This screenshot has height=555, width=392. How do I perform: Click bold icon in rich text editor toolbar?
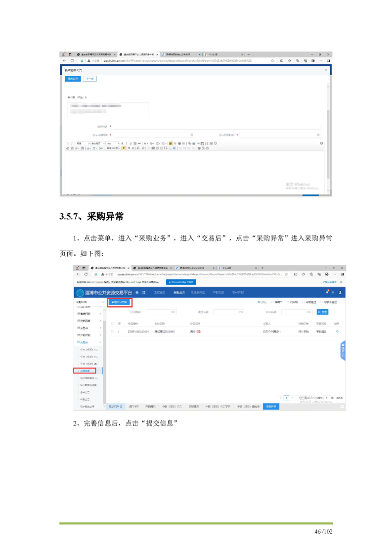click(x=122, y=143)
